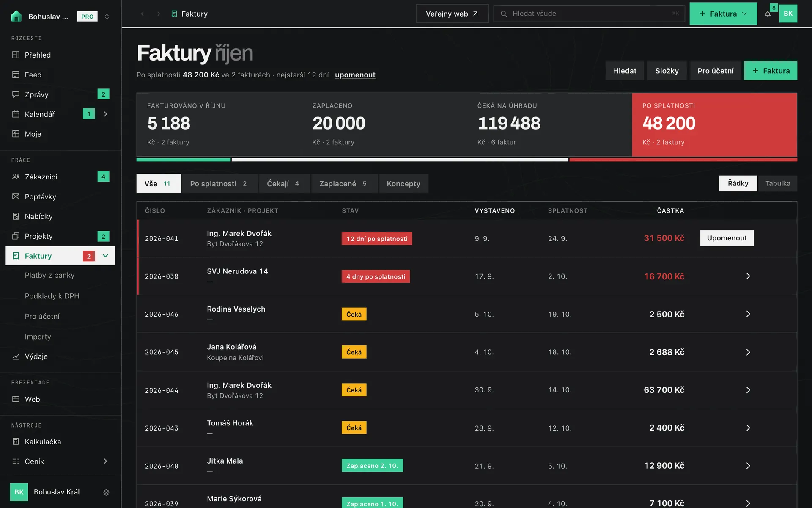Select the Čekají 4 tab
The height and width of the screenshot is (508, 812).
point(284,183)
